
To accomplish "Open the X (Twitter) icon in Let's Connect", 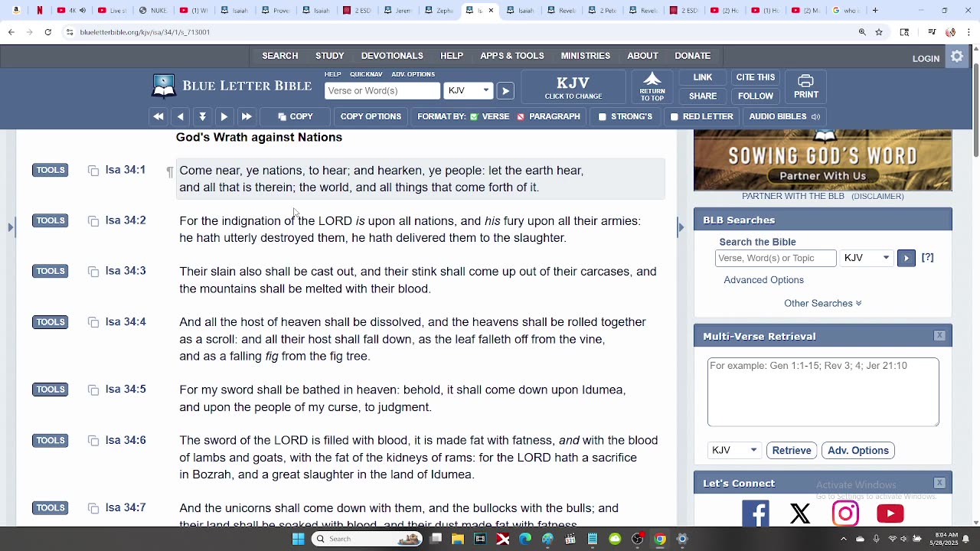I will point(800,514).
